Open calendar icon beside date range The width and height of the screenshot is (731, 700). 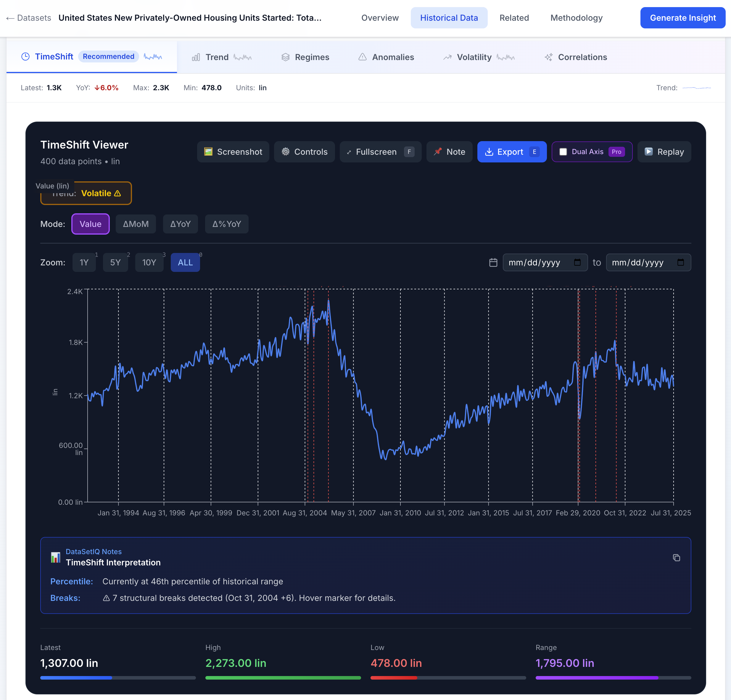493,262
